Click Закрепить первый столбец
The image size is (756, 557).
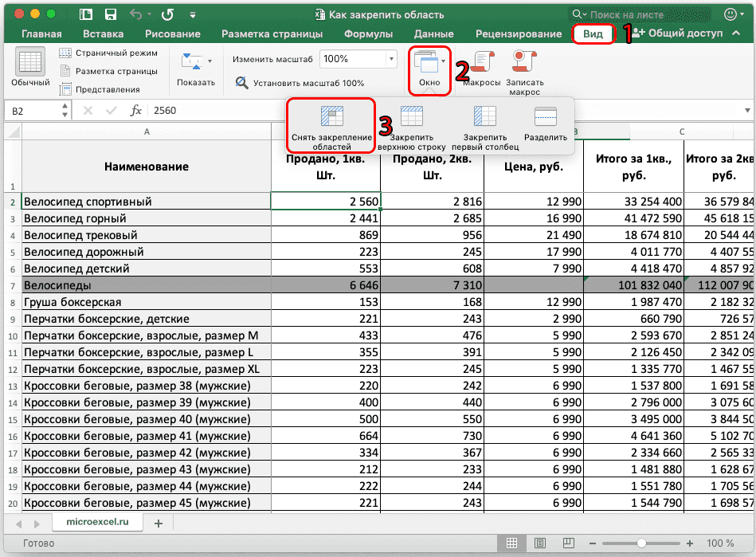(483, 120)
